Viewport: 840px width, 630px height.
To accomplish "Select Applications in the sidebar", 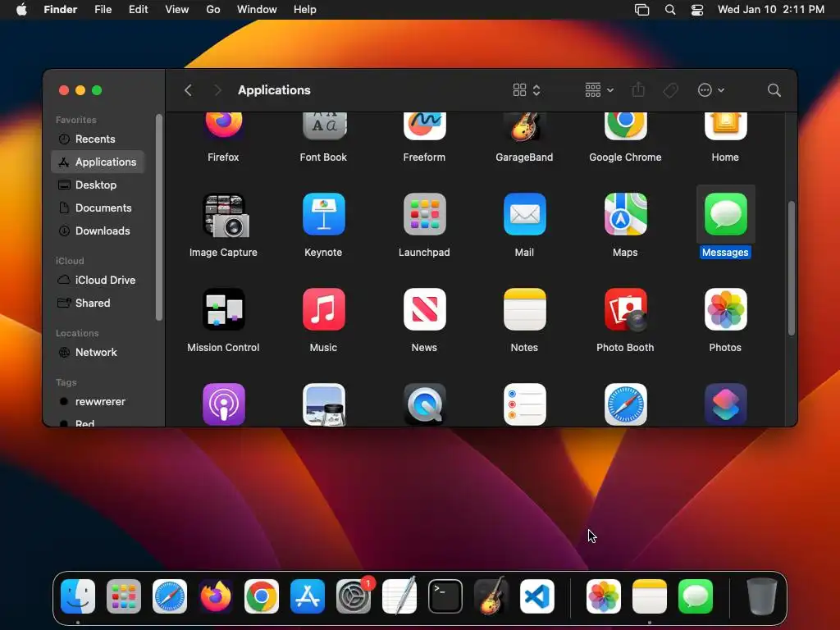I will pyautogui.click(x=98, y=162).
